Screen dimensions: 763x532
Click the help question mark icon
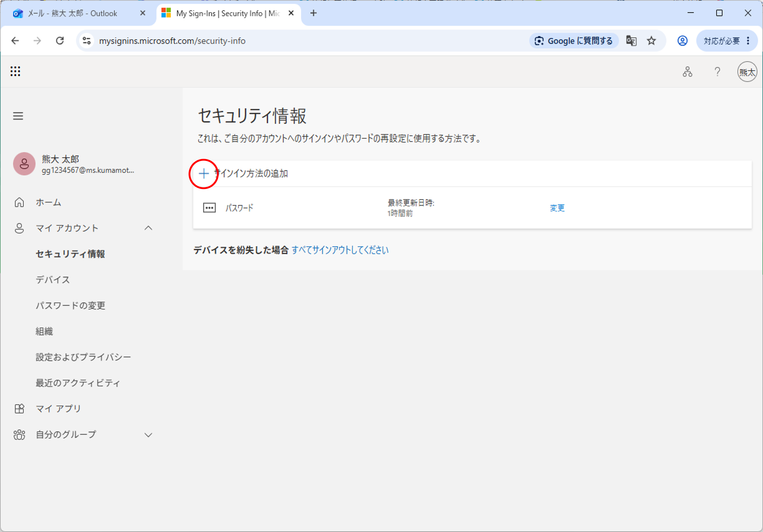(717, 72)
